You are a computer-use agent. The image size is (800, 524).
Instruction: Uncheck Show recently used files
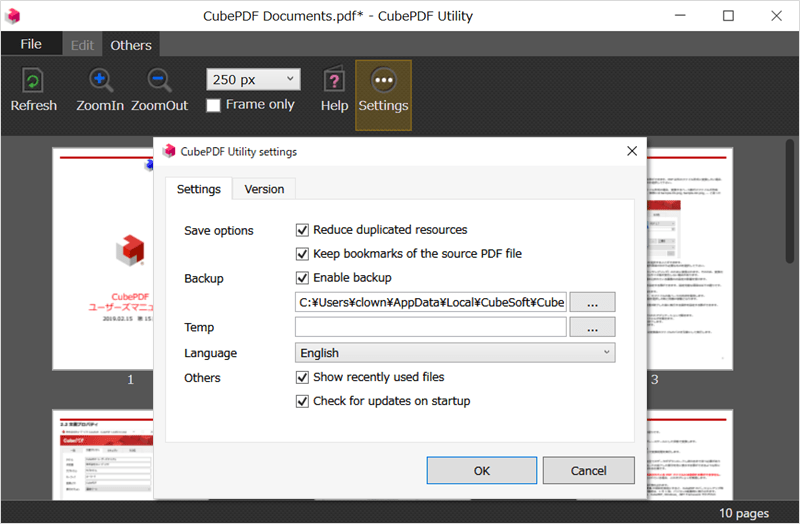tap(302, 378)
